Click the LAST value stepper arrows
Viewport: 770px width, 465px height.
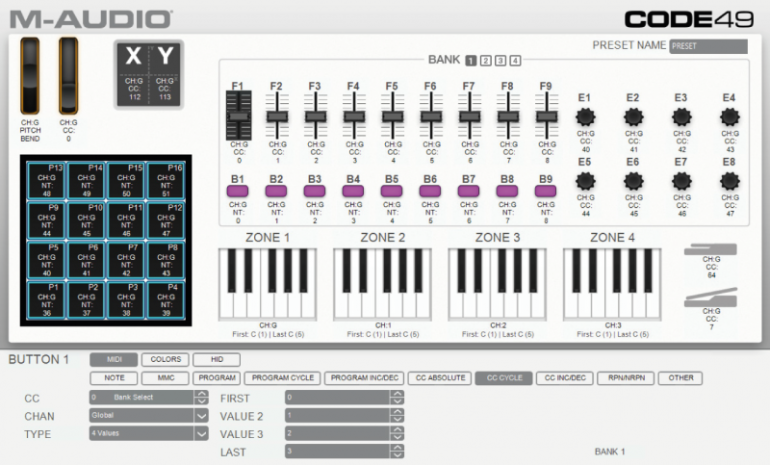(397, 451)
